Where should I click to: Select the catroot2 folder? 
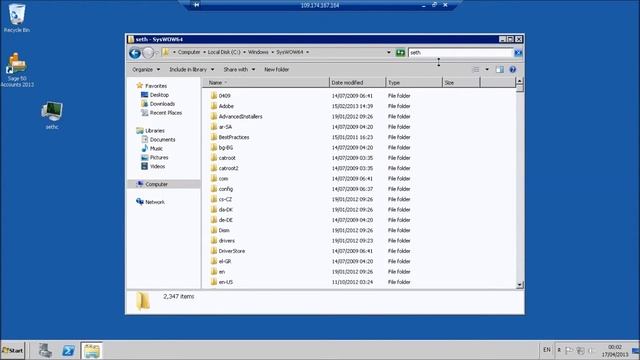228,168
